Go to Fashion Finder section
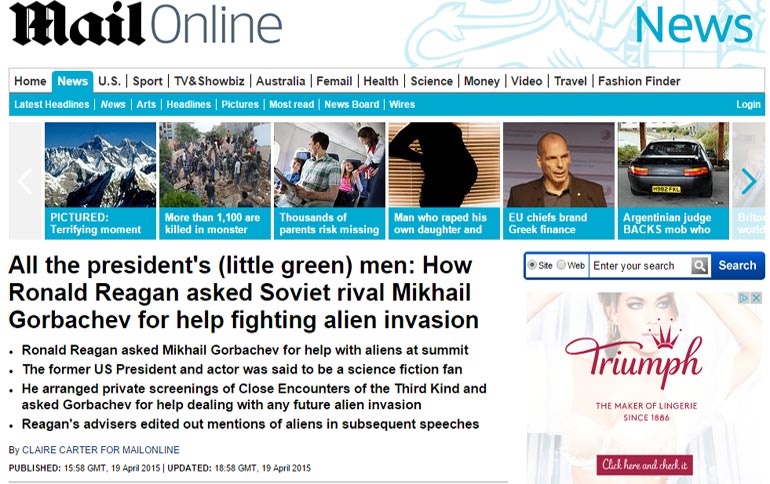Image resolution: width=770 pixels, height=484 pixels. tap(639, 81)
